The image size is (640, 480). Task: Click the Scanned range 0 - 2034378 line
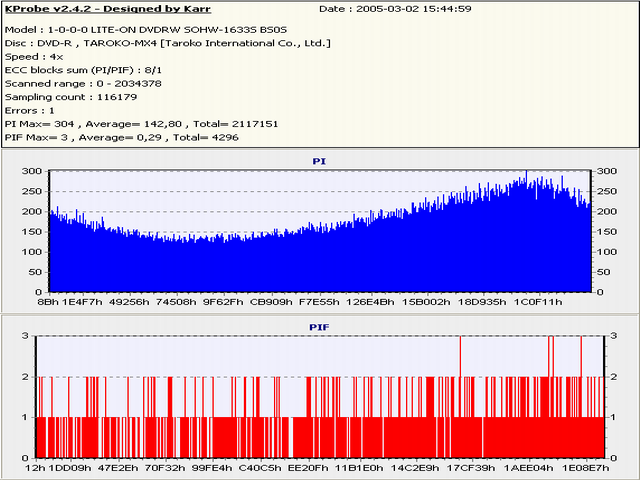coord(83,84)
